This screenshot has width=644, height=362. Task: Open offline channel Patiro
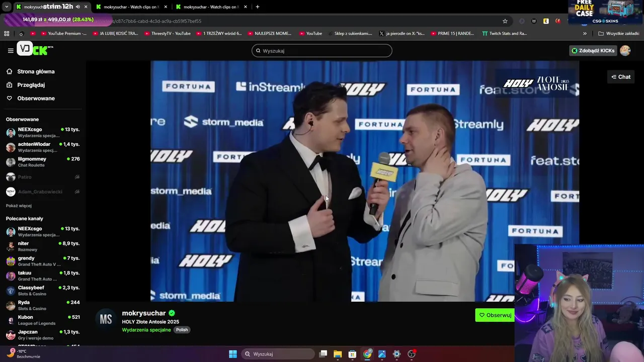click(x=43, y=177)
